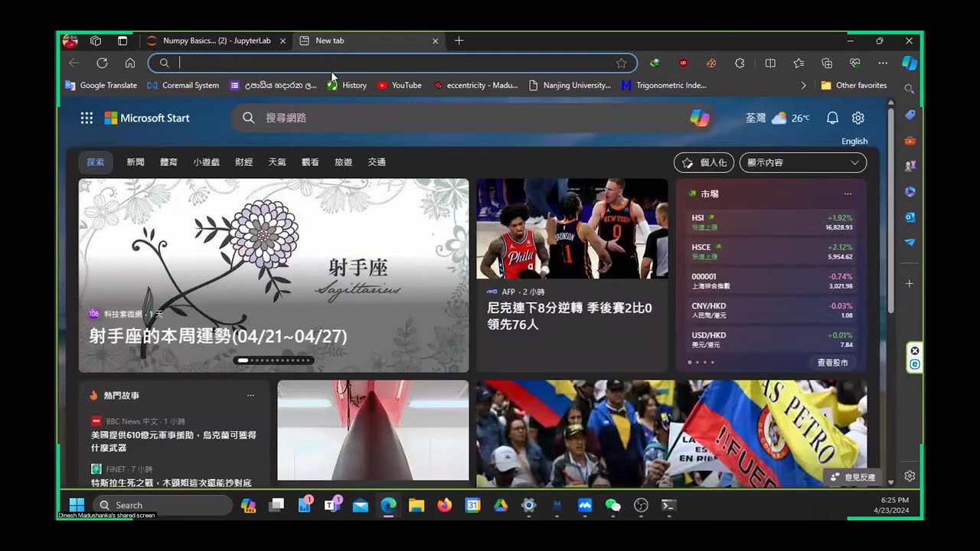Screen dimensions: 980x551
Task: Select the 旅遊 feed tab
Action: [x=343, y=162]
